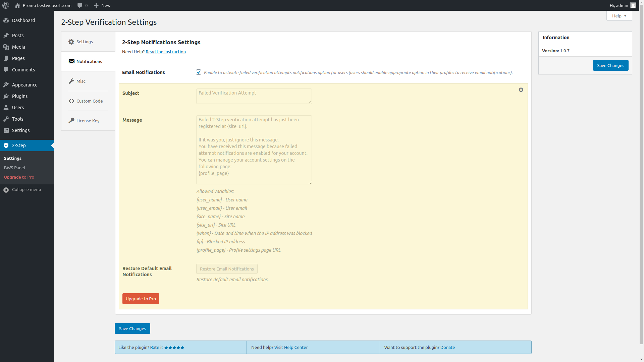
Task: Click the Settings icon in sidebar
Action: pos(6,130)
